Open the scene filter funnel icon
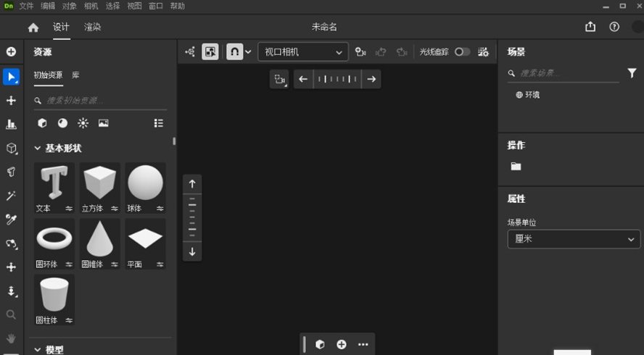This screenshot has width=644, height=355. pos(632,73)
